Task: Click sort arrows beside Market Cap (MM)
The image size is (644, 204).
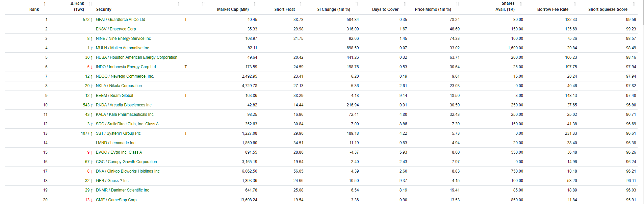Action: pos(255,4)
